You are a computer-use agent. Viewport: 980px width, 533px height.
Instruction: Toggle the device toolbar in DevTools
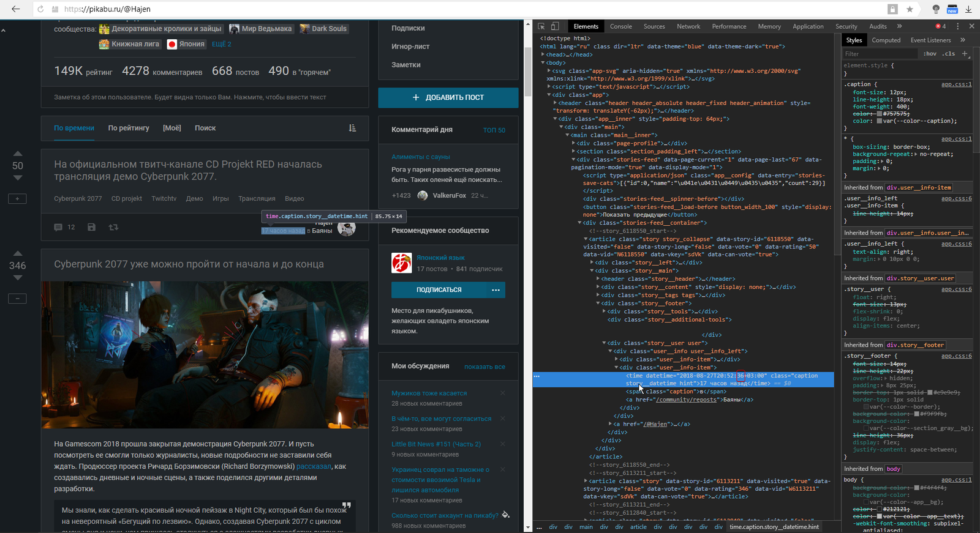pos(555,26)
